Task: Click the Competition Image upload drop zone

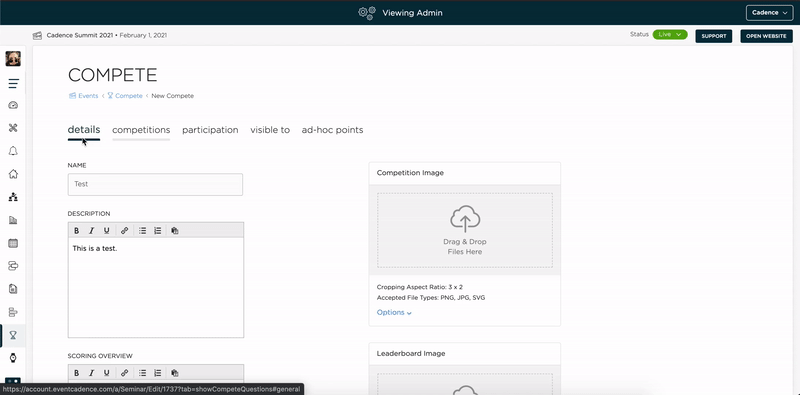Action: [465, 230]
